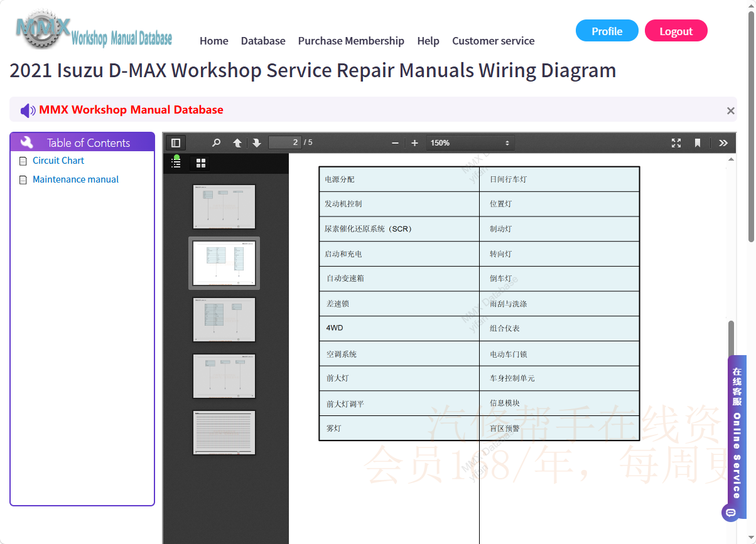This screenshot has width=756, height=544.
Task: Open the 150% zoom level dropdown
Action: pyautogui.click(x=470, y=143)
